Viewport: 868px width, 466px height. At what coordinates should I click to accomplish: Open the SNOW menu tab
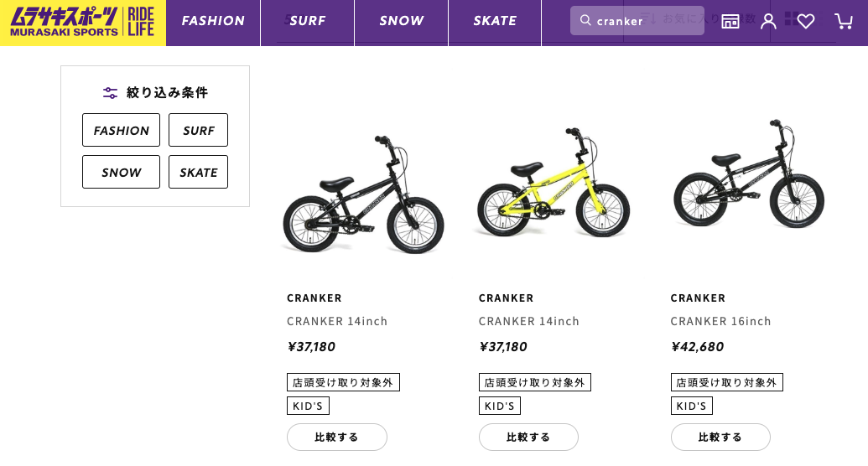402,21
